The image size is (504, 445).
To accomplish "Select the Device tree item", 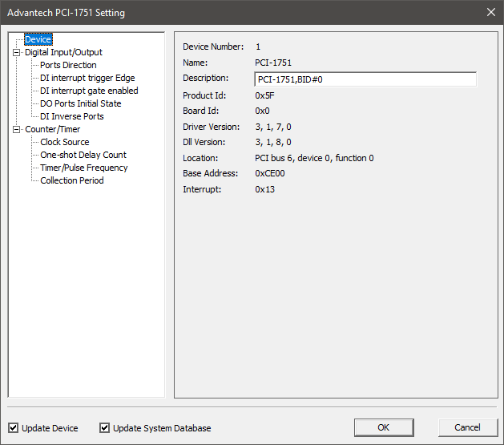I will 38,39.
